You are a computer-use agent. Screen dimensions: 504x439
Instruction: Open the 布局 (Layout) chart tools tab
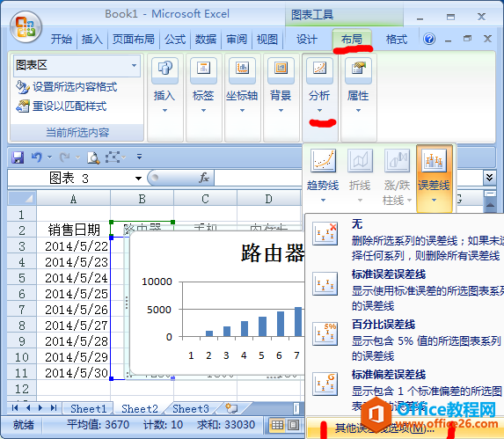352,40
